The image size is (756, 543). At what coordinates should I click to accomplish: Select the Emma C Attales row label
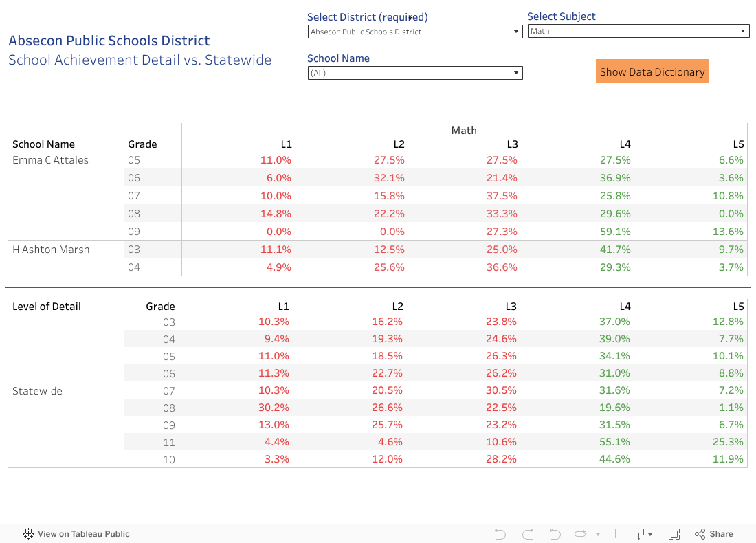pos(50,160)
